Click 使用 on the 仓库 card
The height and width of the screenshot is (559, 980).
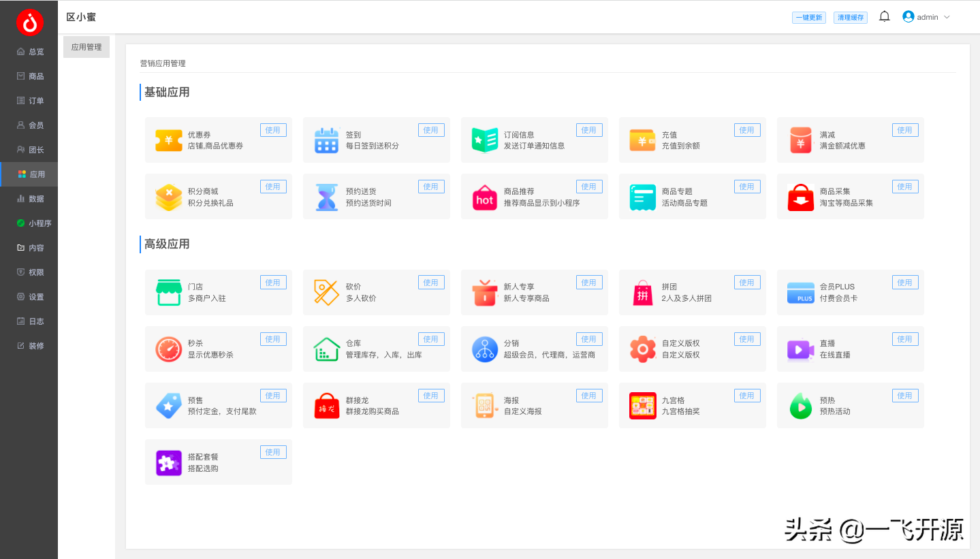click(431, 339)
